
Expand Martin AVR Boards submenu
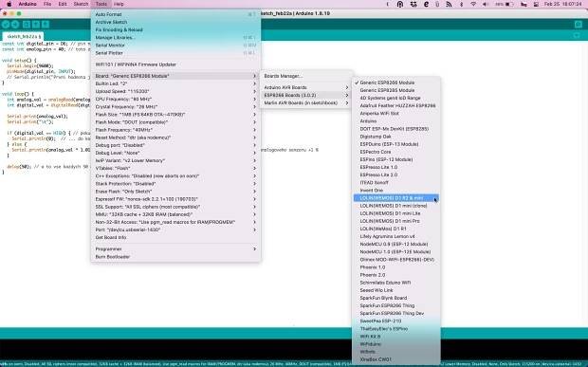[305, 102]
